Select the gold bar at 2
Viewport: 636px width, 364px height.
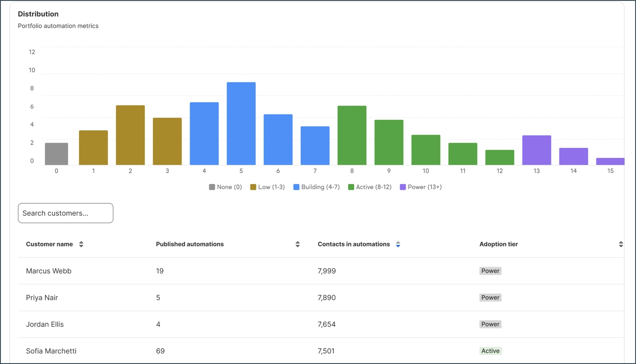[x=130, y=135]
